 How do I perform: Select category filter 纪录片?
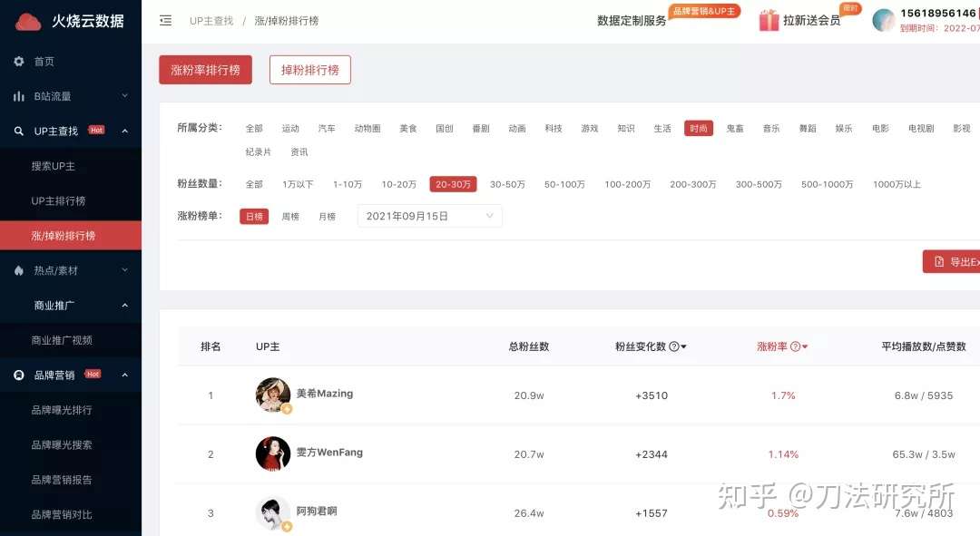pyautogui.click(x=258, y=151)
